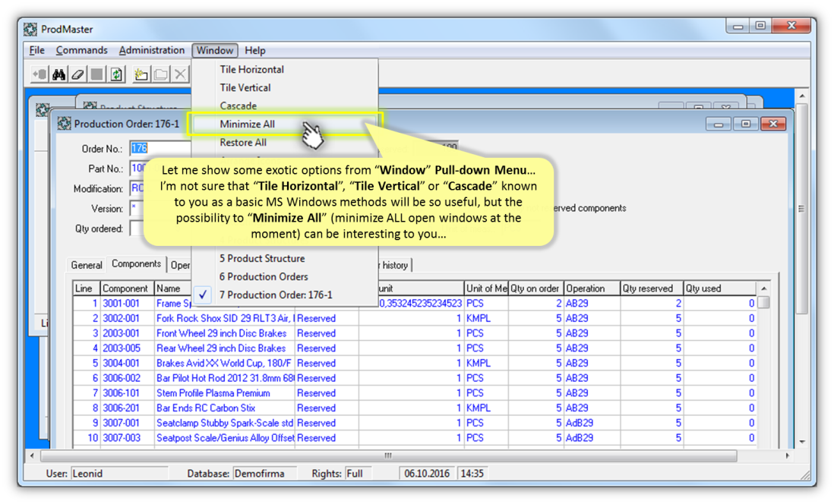The image size is (834, 504).
Task: Open the Commands menu
Action: point(81,51)
